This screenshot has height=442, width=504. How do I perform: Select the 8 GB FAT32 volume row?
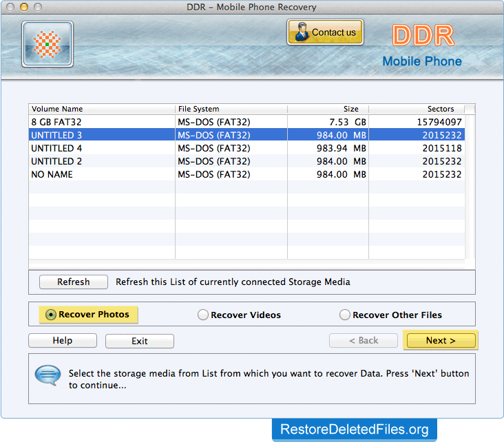click(x=246, y=122)
